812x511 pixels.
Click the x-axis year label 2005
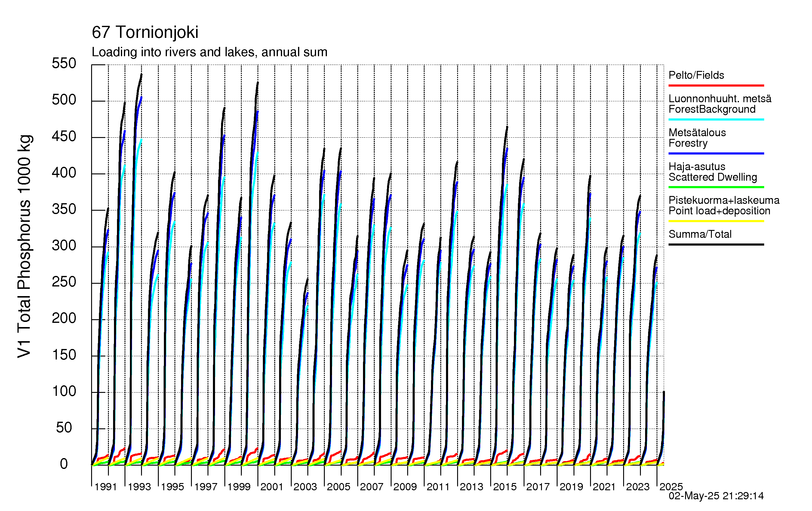coord(339,487)
